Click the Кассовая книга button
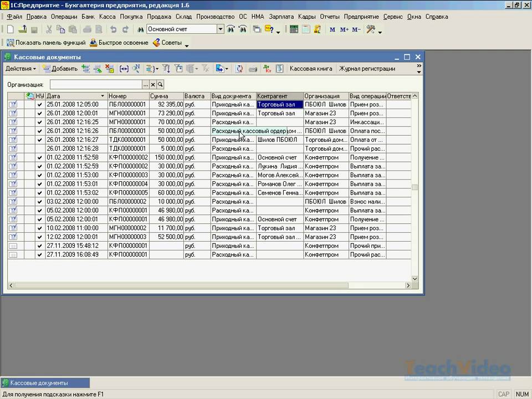532x399 pixels. click(x=311, y=69)
